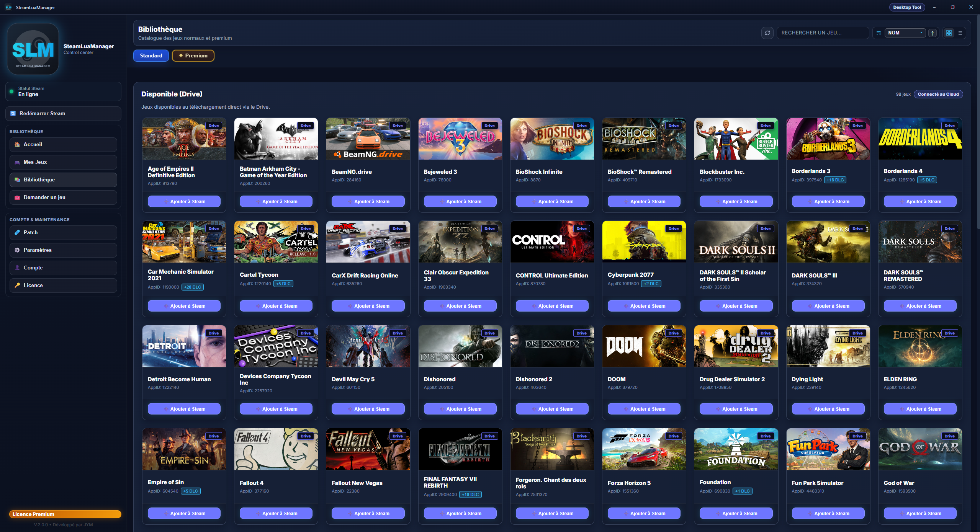Image resolution: width=980 pixels, height=532 pixels.
Task: Click the +2 DLC badge on Cyberpunk 2077
Action: (651, 284)
